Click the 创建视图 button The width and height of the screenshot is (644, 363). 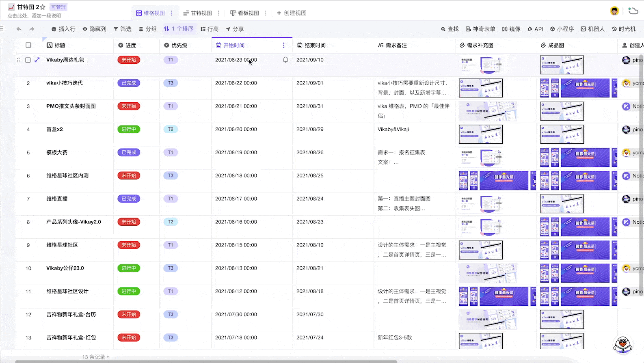pyautogui.click(x=292, y=13)
